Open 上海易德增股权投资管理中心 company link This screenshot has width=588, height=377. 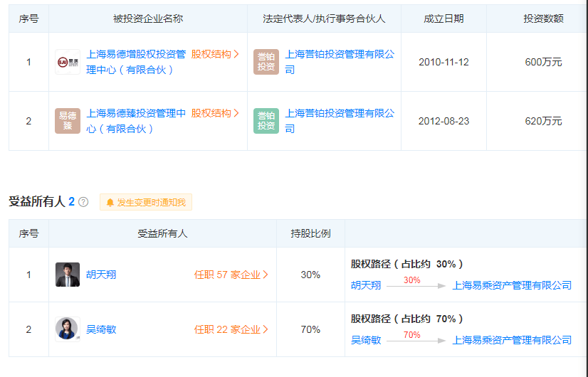tap(135, 54)
